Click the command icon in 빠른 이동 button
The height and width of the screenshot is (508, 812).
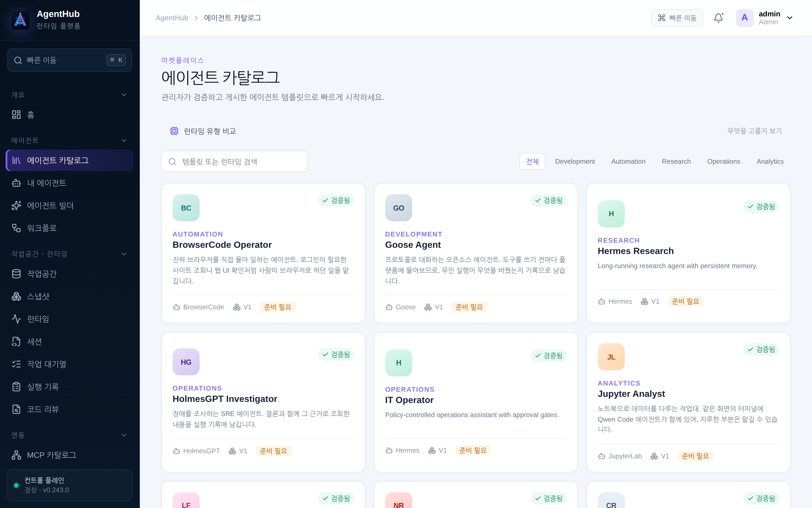pos(661,18)
